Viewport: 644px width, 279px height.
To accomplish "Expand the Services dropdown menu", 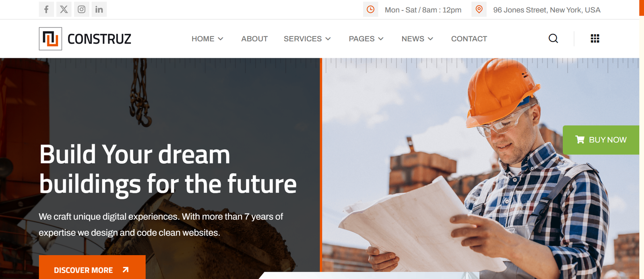I will point(307,39).
